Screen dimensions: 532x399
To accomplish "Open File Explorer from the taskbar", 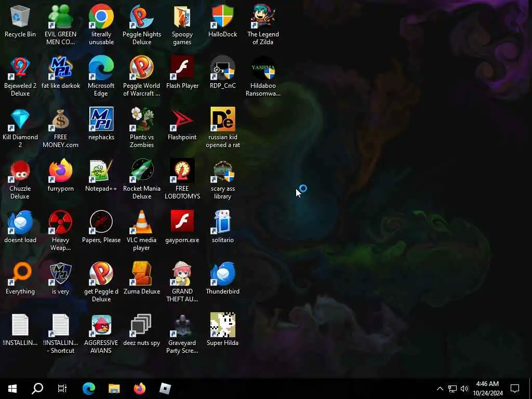I will 114,389.
